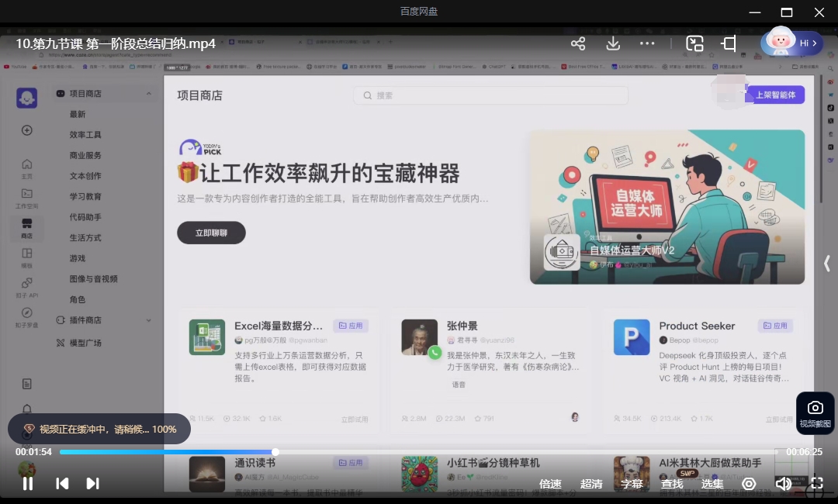Open the 自媒体运营大师 banner image

pyautogui.click(x=667, y=206)
